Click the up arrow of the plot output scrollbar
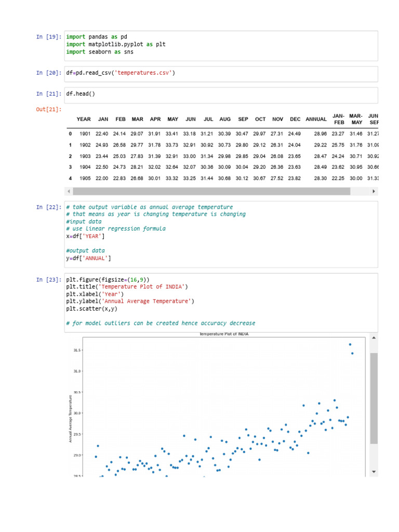 374,340
